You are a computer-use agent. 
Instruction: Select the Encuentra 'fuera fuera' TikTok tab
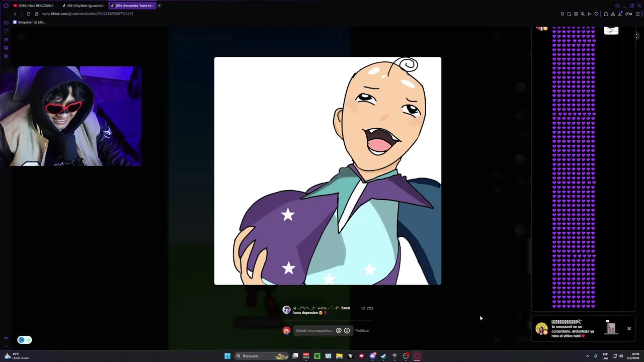click(x=131, y=6)
